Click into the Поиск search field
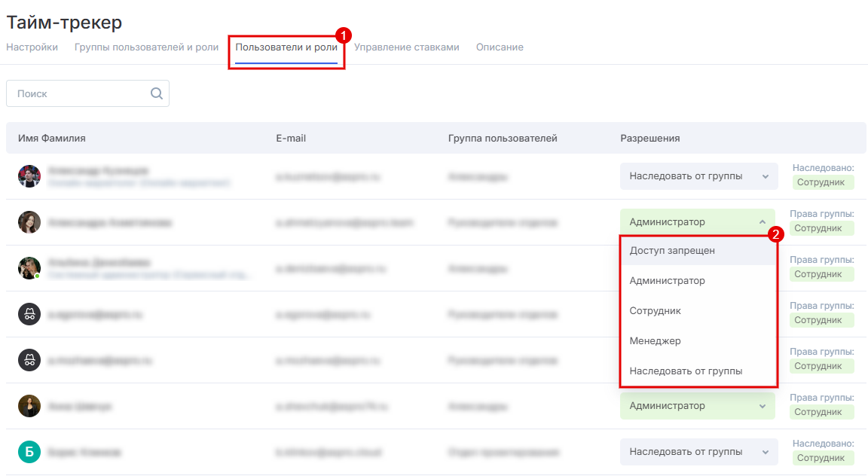The width and height of the screenshot is (868, 476). click(x=79, y=93)
